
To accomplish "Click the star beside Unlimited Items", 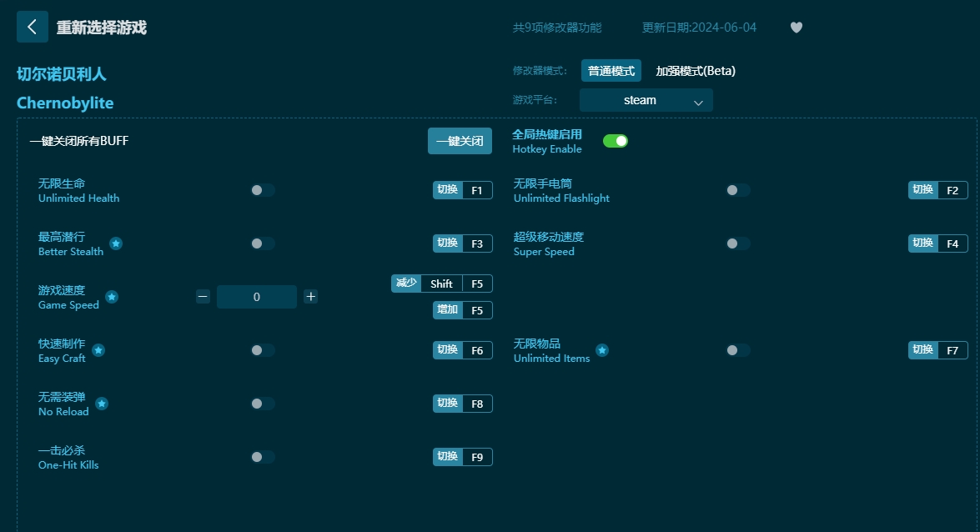I will (x=602, y=350).
